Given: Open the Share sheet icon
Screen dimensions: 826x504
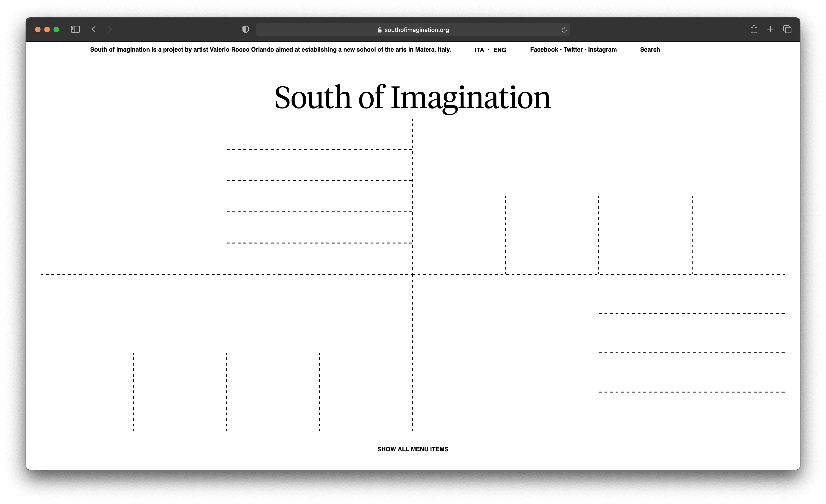Looking at the screenshot, I should coord(754,29).
